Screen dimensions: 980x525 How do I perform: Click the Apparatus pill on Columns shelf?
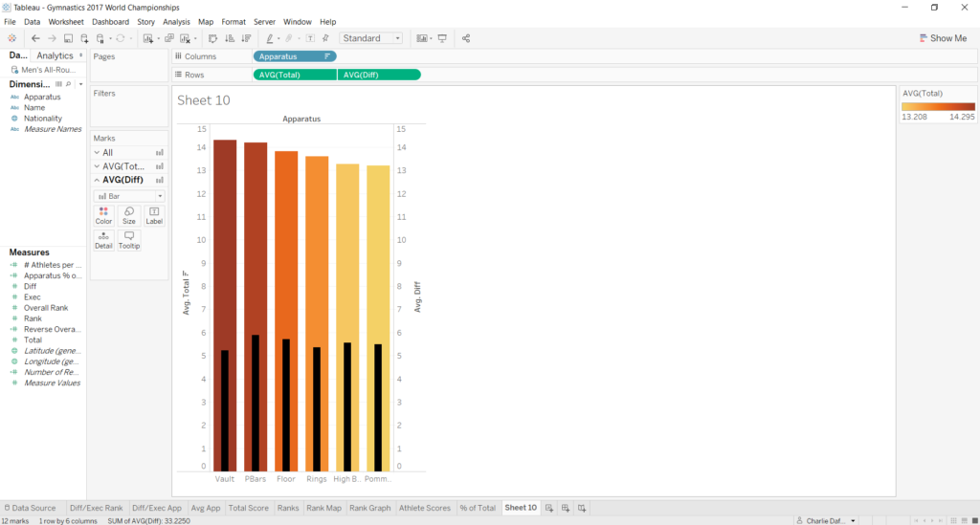pos(295,56)
